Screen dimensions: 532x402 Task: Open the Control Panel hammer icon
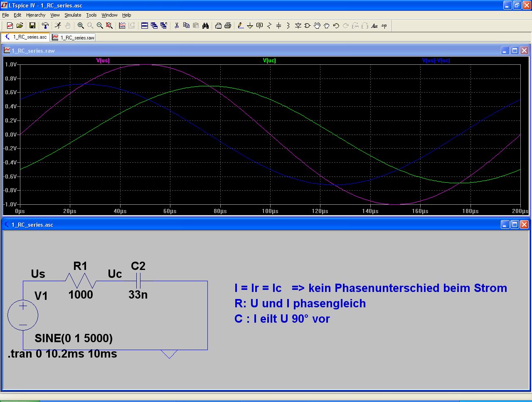[x=45, y=26]
